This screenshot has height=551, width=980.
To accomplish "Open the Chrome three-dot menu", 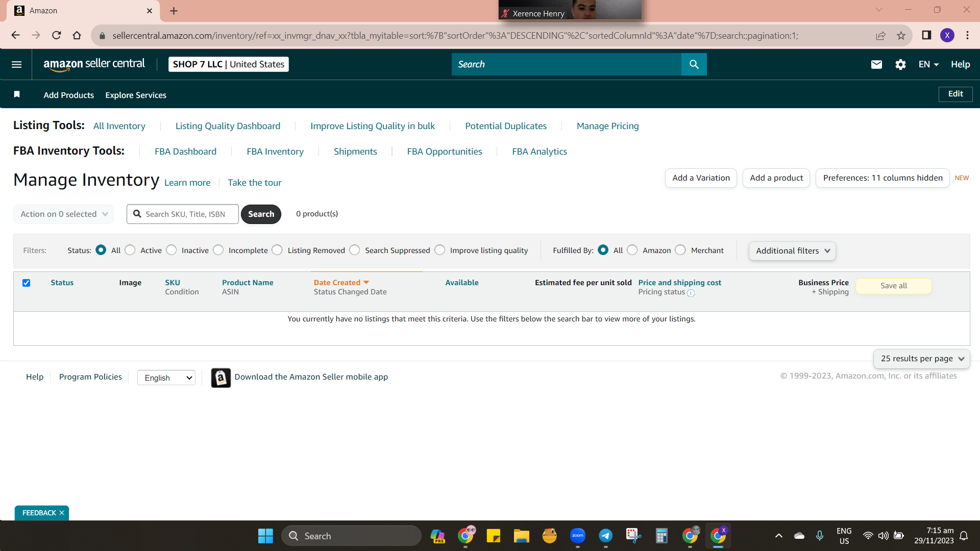I will [x=967, y=35].
